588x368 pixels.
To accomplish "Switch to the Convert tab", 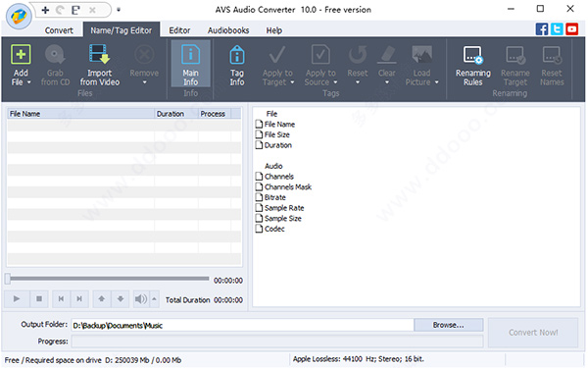I will coord(59,30).
